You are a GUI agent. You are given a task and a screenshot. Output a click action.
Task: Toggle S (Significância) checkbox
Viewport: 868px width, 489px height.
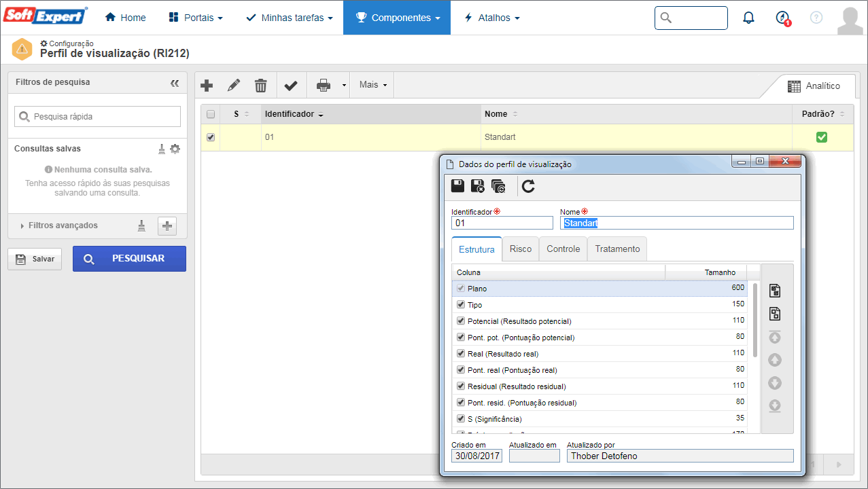click(461, 419)
